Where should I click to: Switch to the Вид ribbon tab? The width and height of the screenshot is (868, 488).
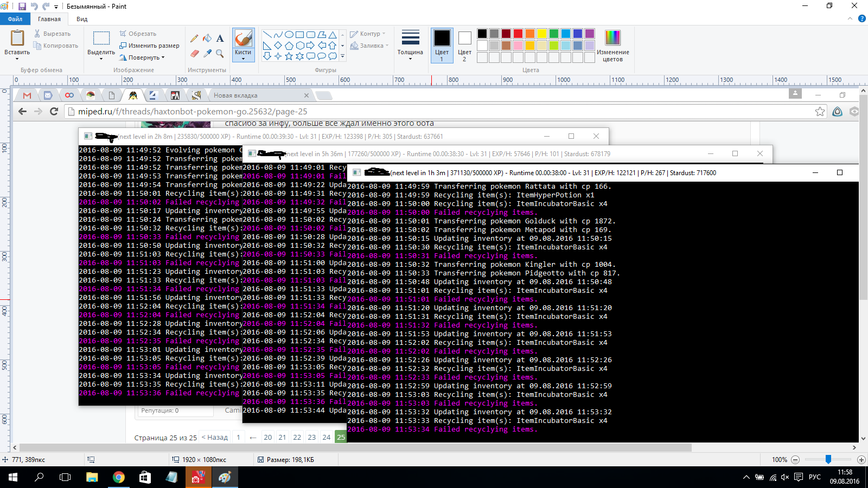(x=82, y=19)
